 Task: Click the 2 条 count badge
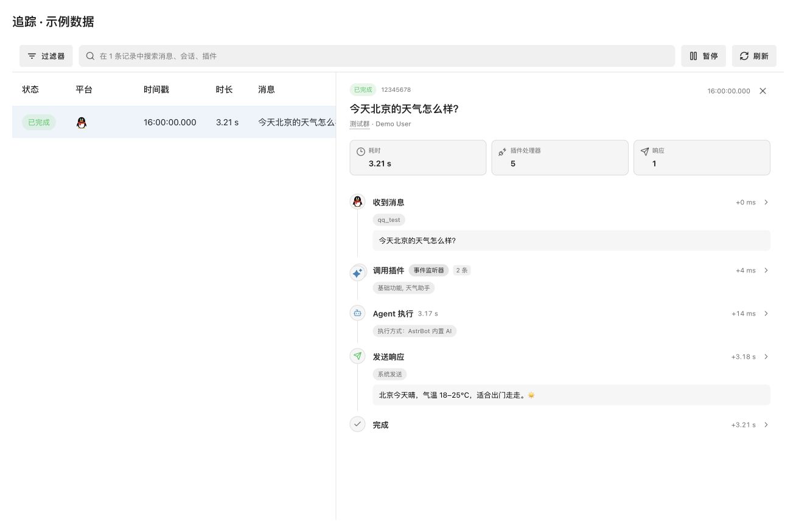[x=461, y=270]
